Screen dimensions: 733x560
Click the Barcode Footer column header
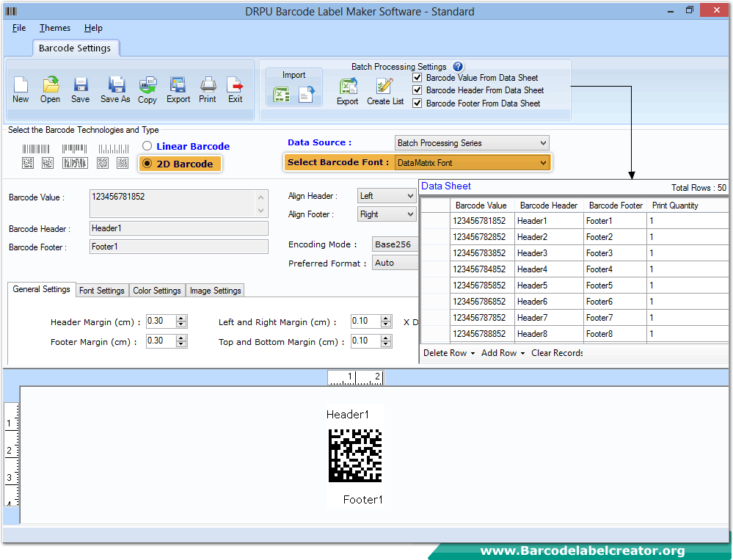pyautogui.click(x=616, y=206)
